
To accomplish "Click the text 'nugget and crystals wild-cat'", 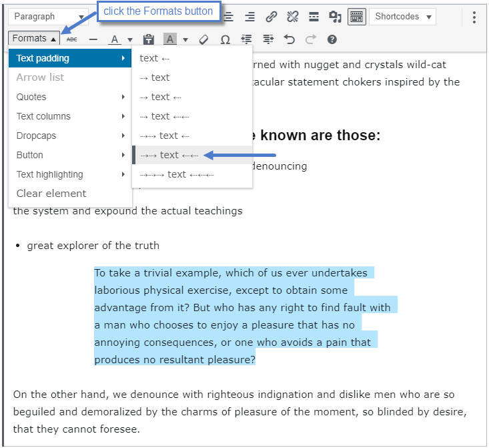I will [x=375, y=65].
